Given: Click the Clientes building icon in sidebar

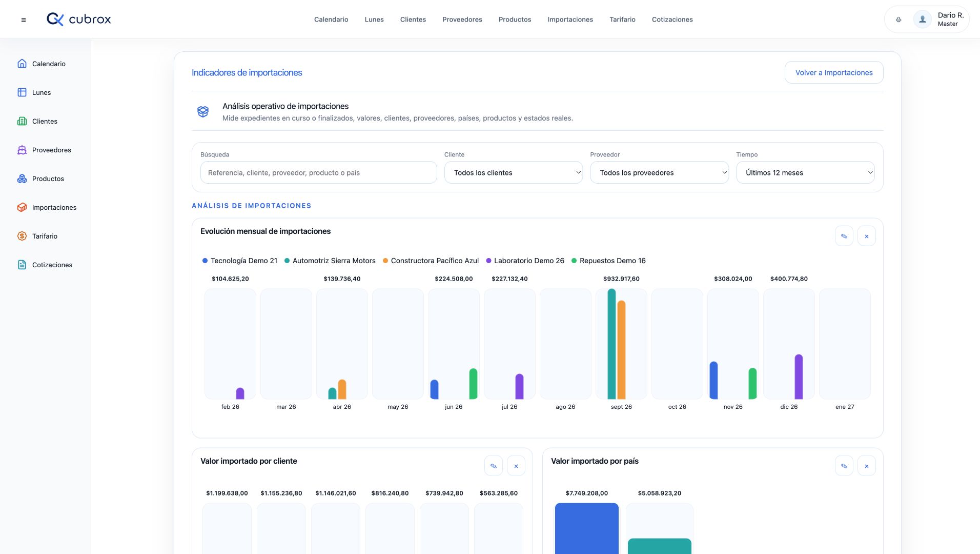Looking at the screenshot, I should 22,121.
